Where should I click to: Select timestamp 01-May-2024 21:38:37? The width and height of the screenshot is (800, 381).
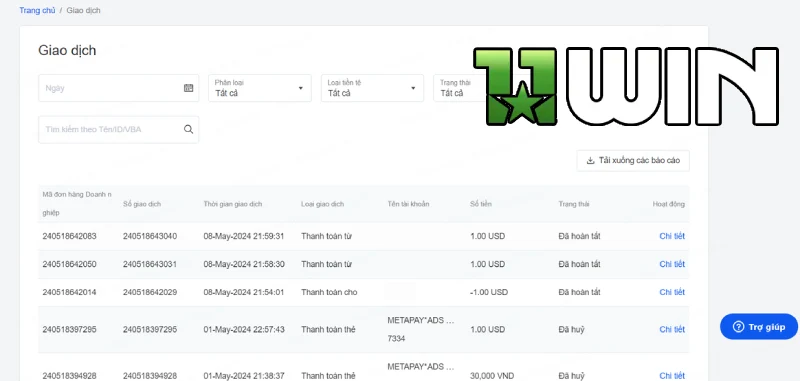tap(244, 376)
